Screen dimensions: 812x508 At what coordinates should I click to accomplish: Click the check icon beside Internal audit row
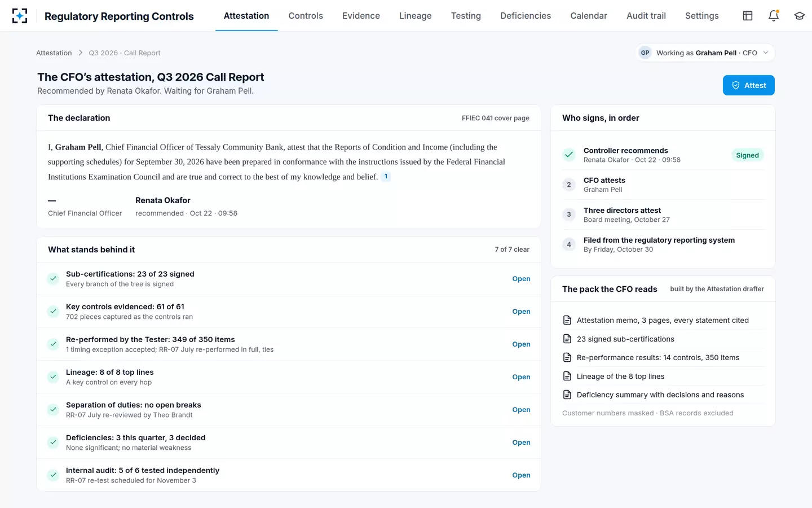[53, 475]
